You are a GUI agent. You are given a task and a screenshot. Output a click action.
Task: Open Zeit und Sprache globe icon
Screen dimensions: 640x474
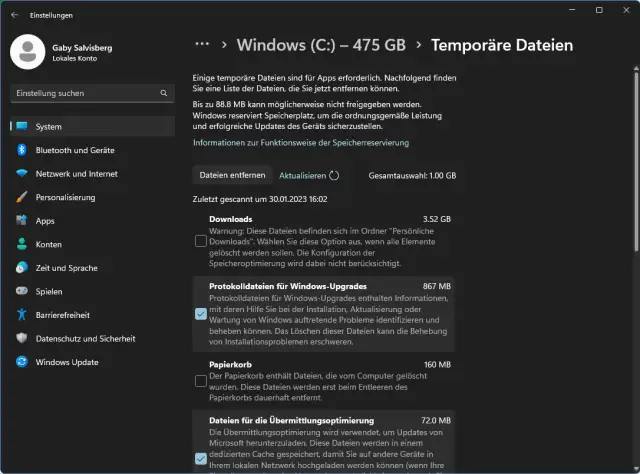[x=21, y=268]
